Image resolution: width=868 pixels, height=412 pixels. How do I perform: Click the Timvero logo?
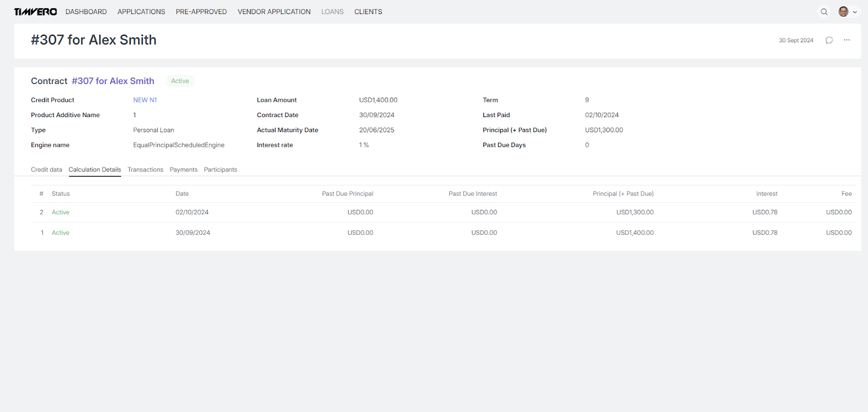(35, 12)
